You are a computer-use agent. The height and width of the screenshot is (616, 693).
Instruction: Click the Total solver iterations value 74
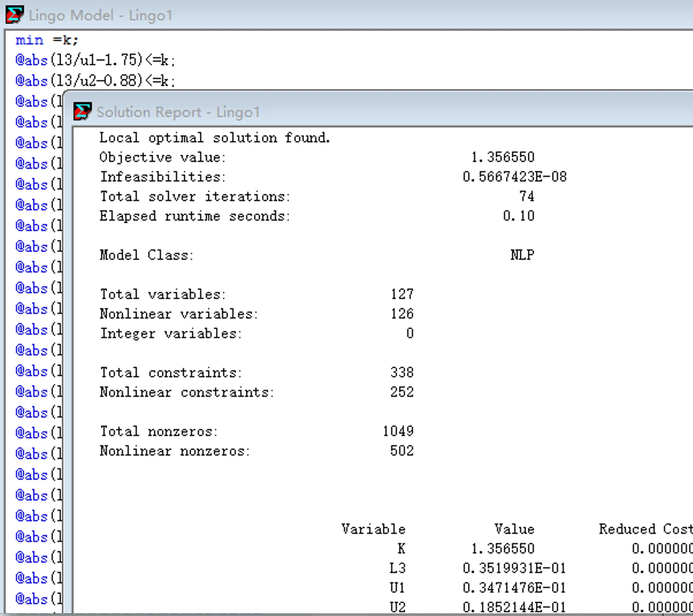pos(527,196)
